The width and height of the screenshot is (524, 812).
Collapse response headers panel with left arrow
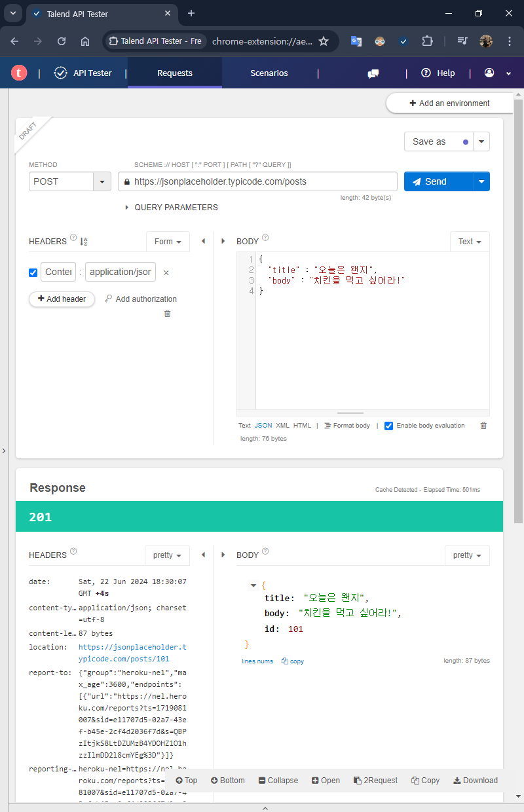click(x=203, y=555)
